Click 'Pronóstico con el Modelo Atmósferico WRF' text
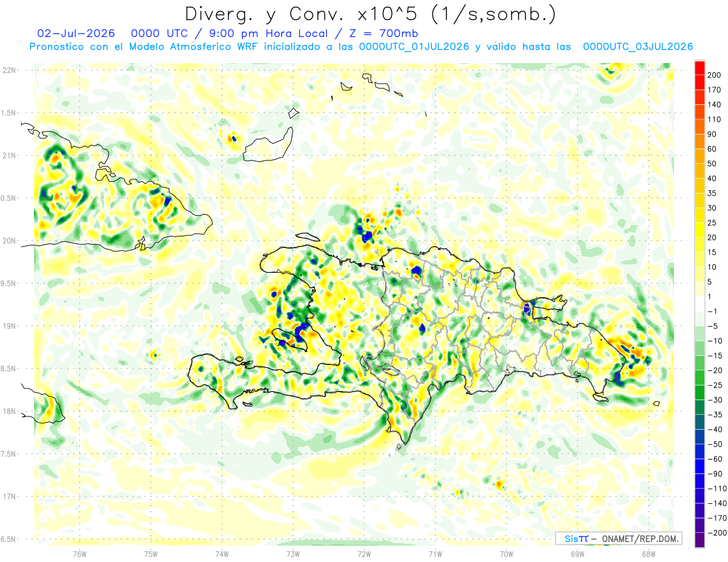 click(144, 47)
